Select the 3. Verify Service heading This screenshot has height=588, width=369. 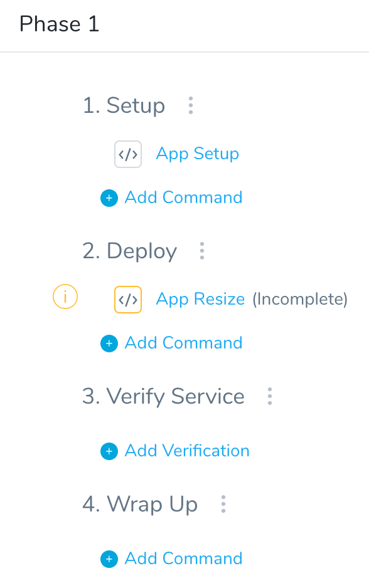click(x=163, y=397)
